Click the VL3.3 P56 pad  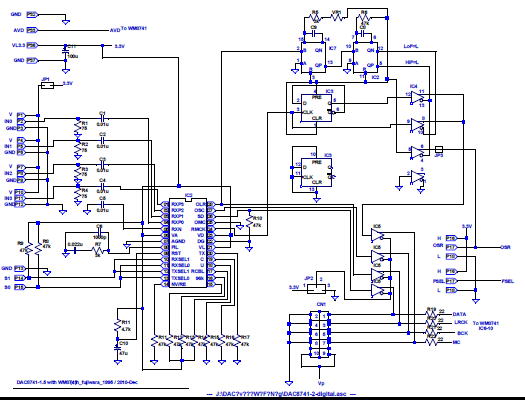click(x=32, y=45)
